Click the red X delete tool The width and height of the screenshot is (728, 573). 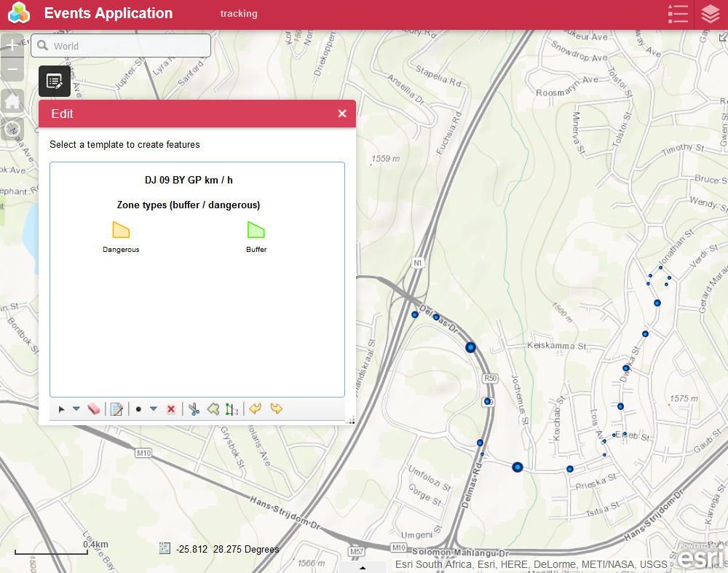click(171, 409)
